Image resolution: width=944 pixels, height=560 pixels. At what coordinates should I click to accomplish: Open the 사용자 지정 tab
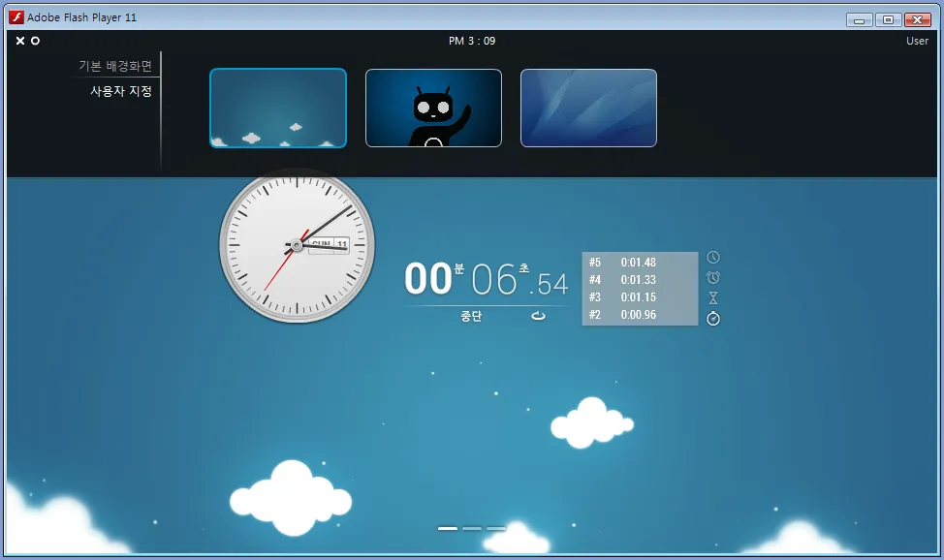point(121,91)
